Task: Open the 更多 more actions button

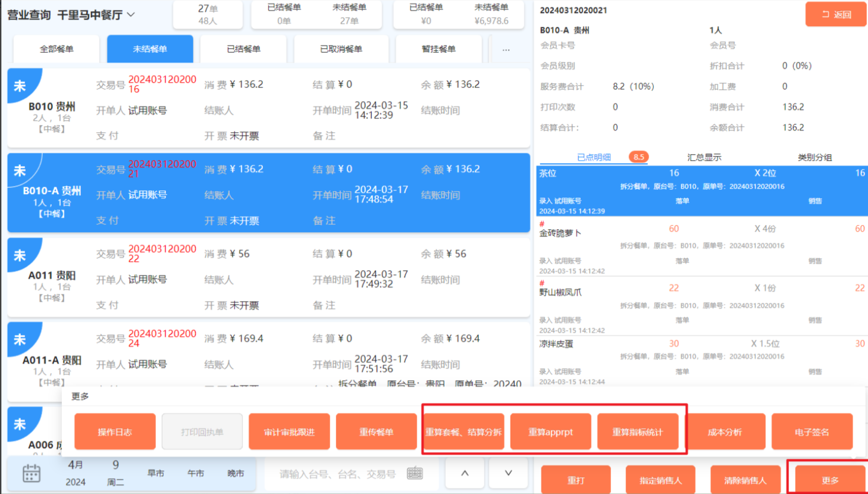Action: tap(829, 480)
